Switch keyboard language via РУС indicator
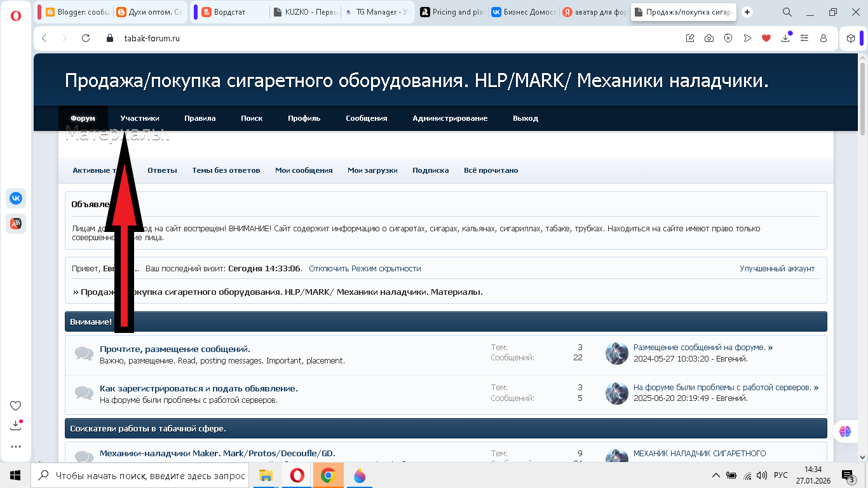The height and width of the screenshot is (488, 868). click(x=780, y=475)
